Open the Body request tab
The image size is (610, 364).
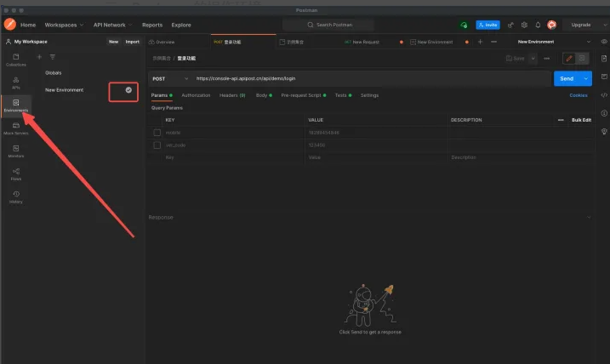(264, 95)
